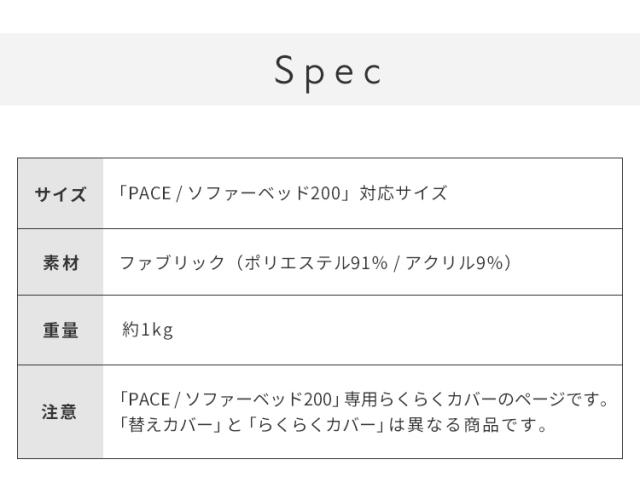Select the サイズ row label cell
This screenshot has height=494, width=640.
click(x=60, y=194)
